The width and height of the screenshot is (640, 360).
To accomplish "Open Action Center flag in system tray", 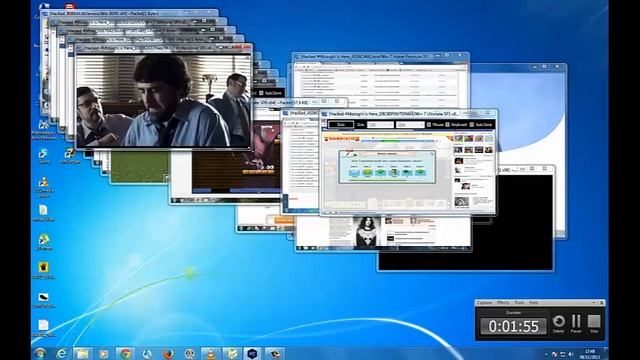I will pyautogui.click(x=554, y=354).
